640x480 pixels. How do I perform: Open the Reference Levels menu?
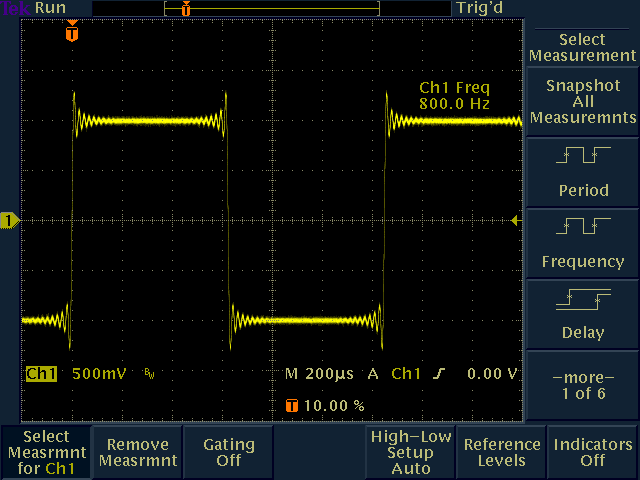point(501,452)
